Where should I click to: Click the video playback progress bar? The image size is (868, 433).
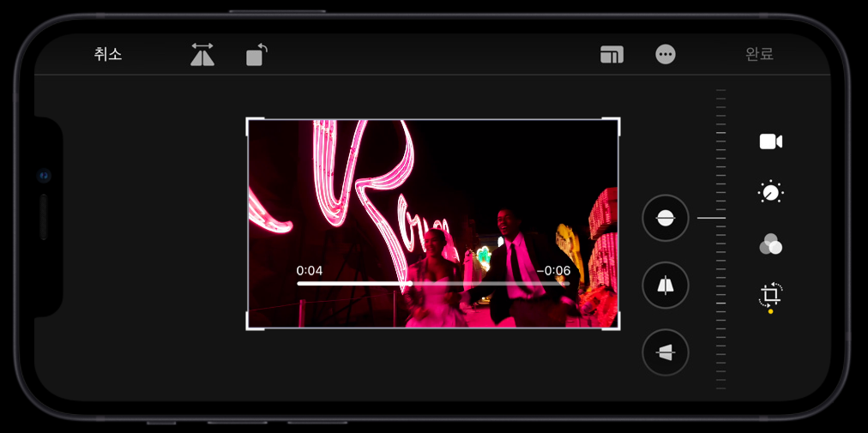point(433,284)
